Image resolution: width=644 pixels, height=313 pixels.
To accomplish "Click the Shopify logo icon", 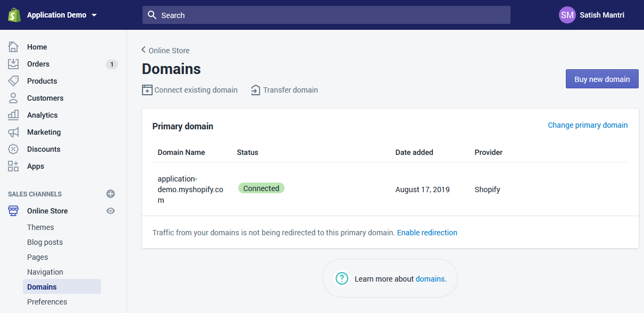I will pos(14,15).
